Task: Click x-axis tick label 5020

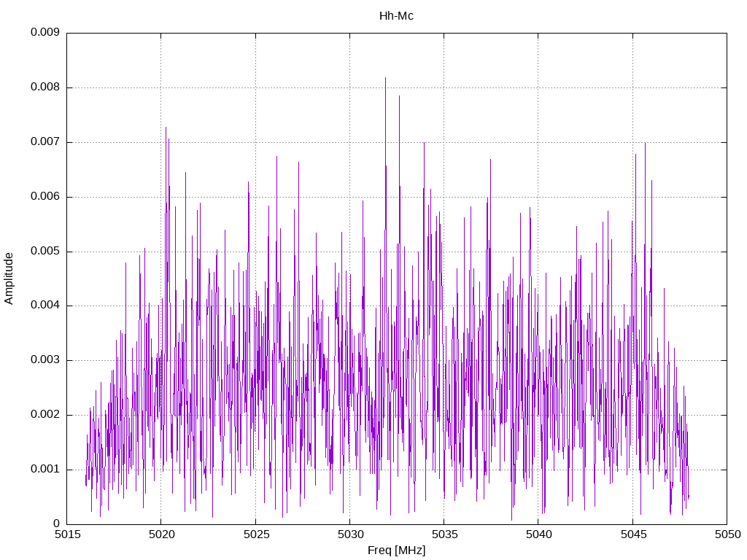Action: click(162, 534)
